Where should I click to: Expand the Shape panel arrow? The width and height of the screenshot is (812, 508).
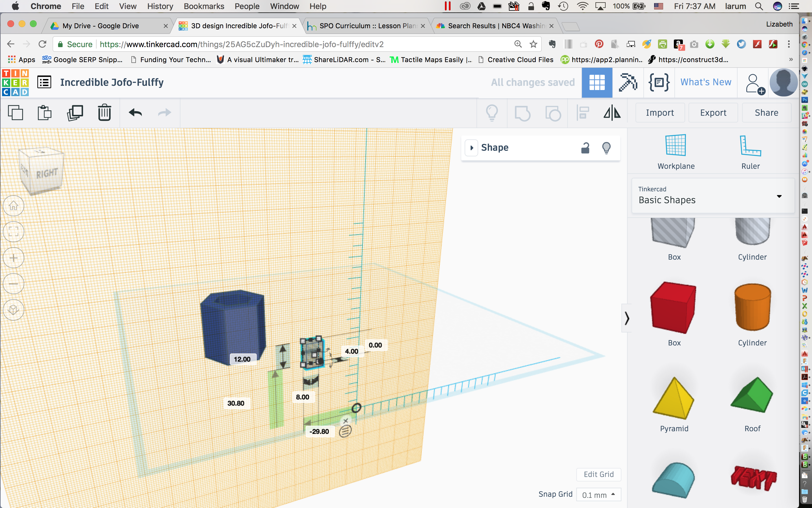(x=471, y=148)
